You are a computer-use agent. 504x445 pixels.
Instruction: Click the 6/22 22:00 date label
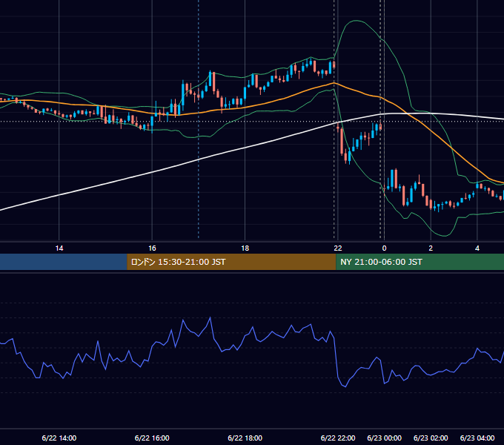pyautogui.click(x=338, y=438)
